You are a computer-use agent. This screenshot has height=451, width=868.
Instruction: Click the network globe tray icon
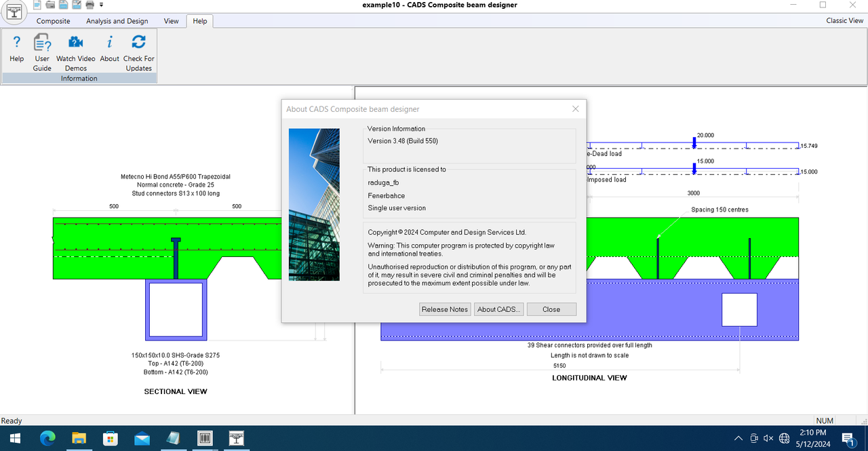point(785,438)
